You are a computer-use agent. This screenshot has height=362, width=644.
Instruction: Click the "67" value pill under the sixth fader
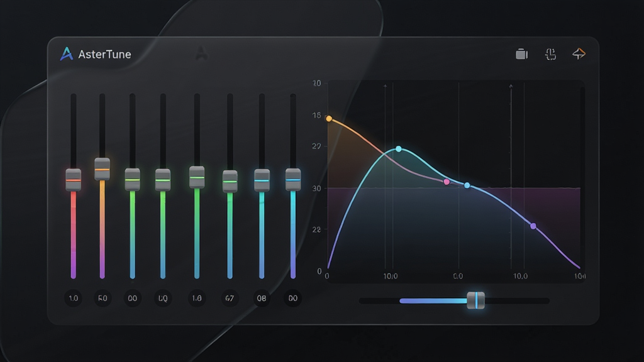pyautogui.click(x=230, y=298)
